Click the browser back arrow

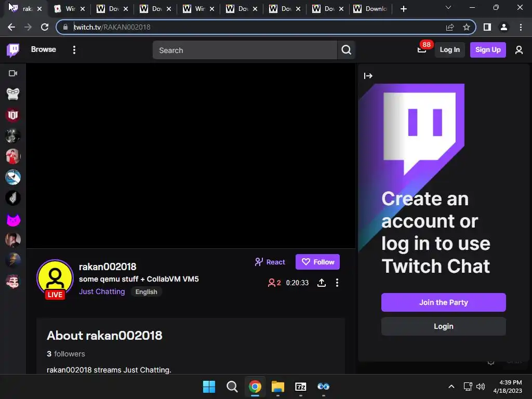(11, 27)
